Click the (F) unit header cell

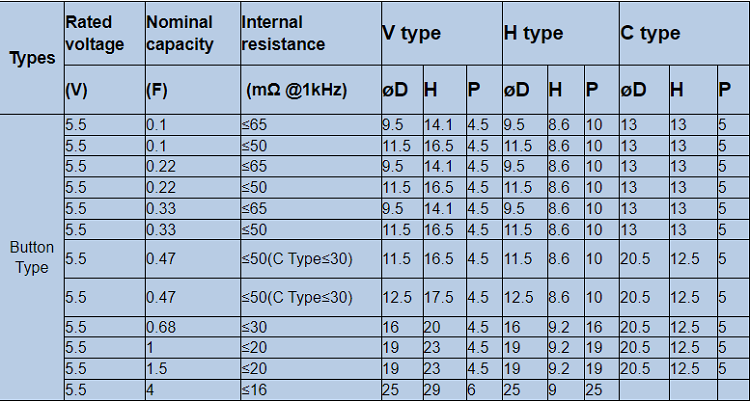[193, 90]
